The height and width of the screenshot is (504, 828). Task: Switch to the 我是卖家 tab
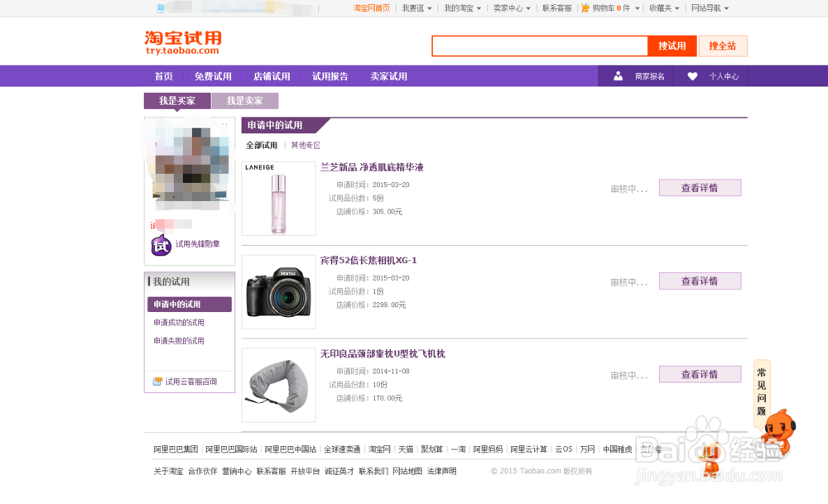coord(245,101)
